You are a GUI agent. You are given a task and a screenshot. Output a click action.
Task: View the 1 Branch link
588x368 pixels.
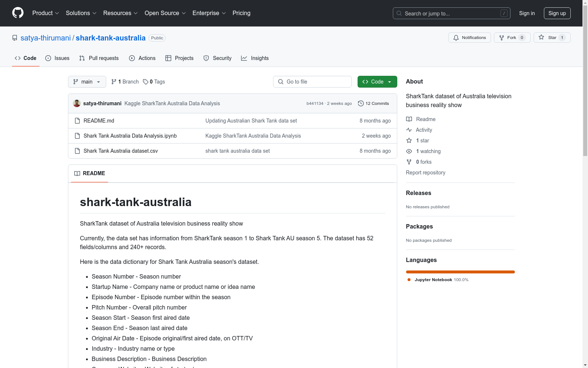pos(125,82)
